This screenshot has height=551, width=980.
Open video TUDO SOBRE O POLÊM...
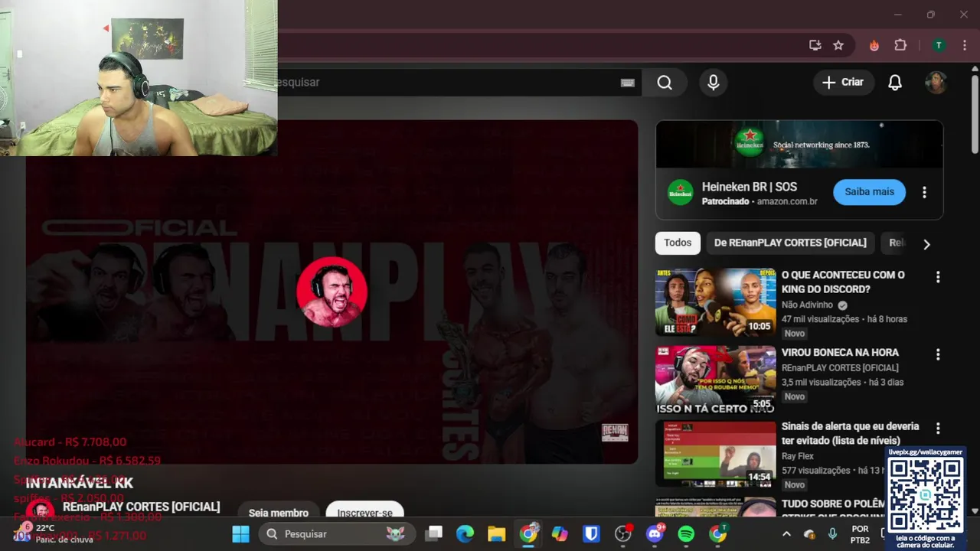point(833,504)
